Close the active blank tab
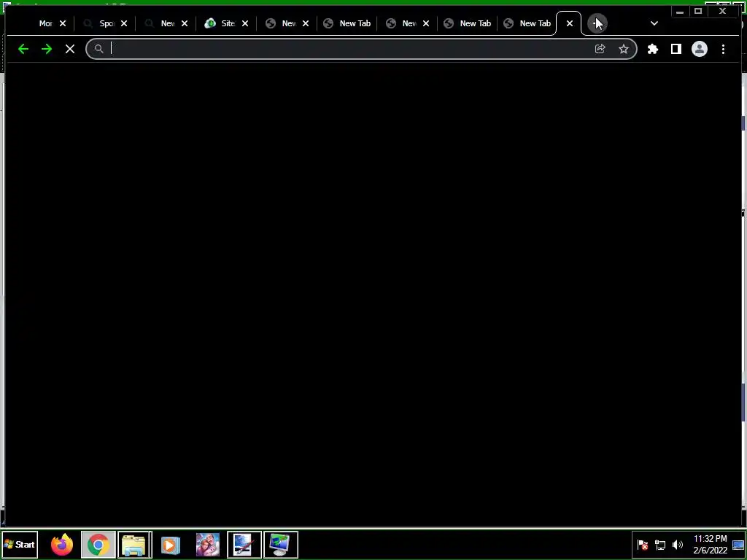Screen dimensions: 747x560 click(570, 23)
